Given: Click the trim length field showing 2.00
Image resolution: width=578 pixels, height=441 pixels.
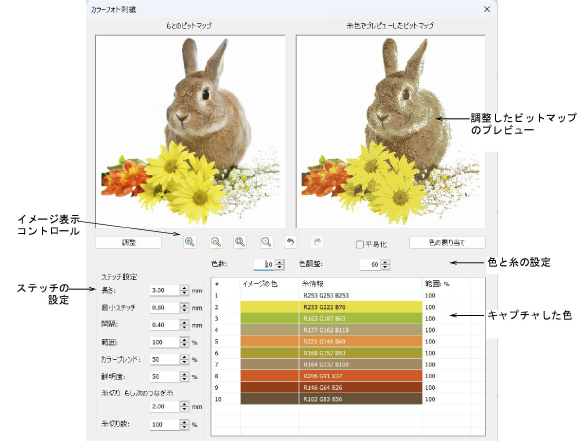Looking at the screenshot, I should pos(165,406).
